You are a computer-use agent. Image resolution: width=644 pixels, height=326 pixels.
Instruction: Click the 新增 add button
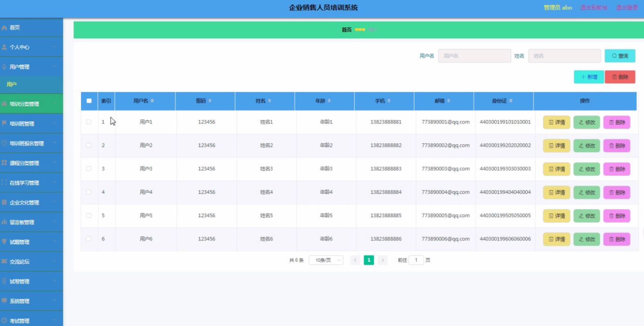click(x=589, y=77)
